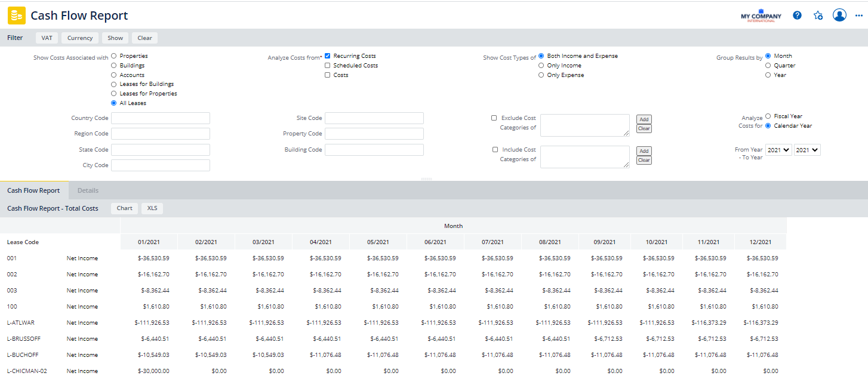Open the From Year dropdown
This screenshot has width=868, height=379.
click(778, 150)
